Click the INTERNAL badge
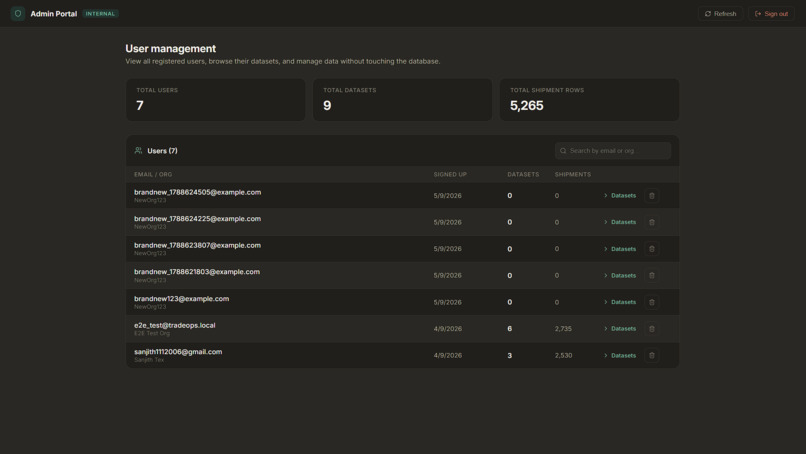The height and width of the screenshot is (454, 806). point(100,14)
